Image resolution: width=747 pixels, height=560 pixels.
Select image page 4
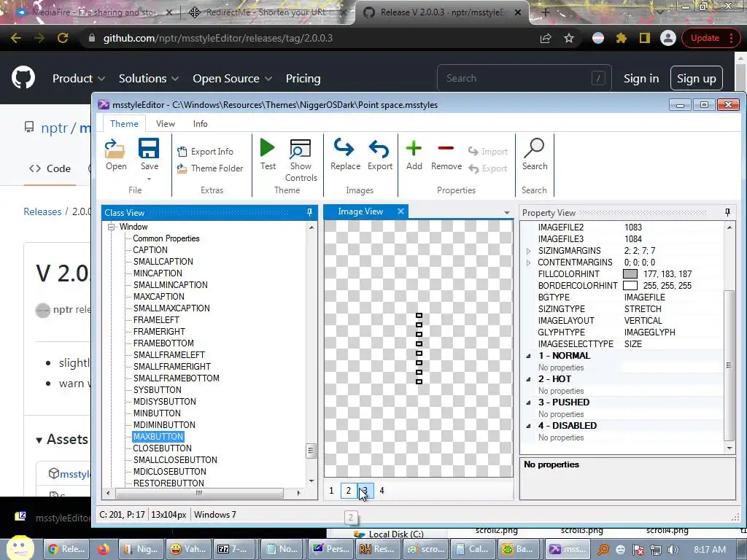pyautogui.click(x=382, y=491)
